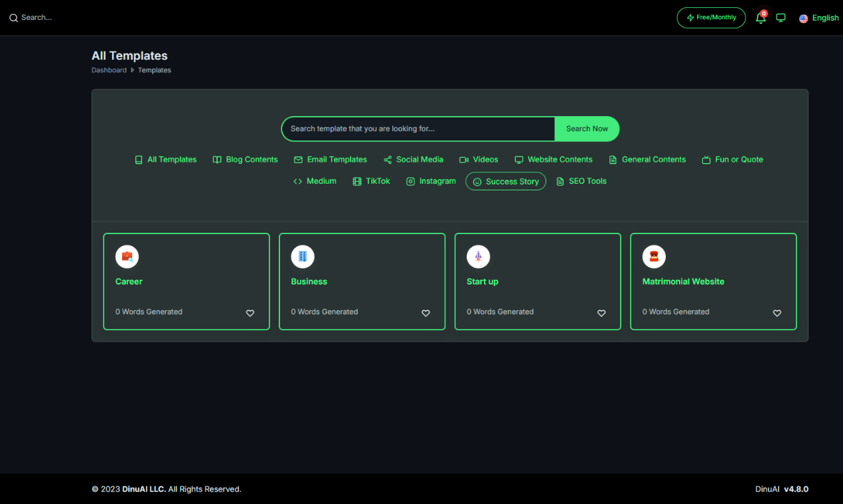Click Matrimonial Website's 0 Words Generated text
The width and height of the screenshot is (843, 504).
(676, 312)
